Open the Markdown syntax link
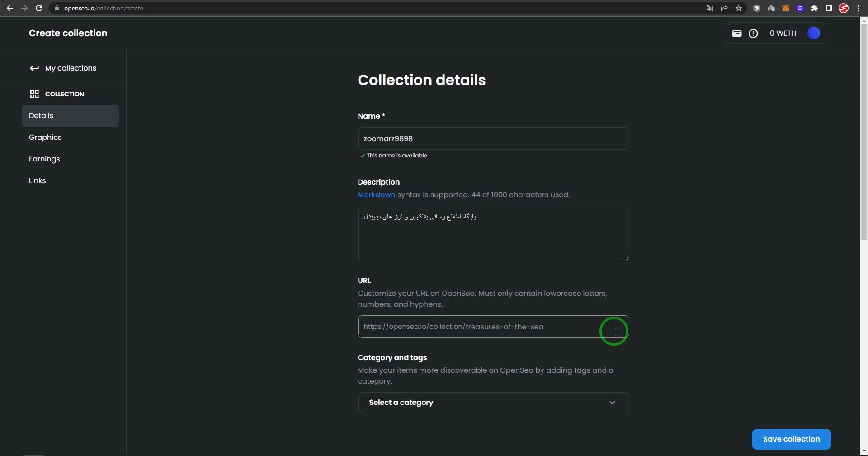The width and height of the screenshot is (868, 456). click(x=376, y=195)
